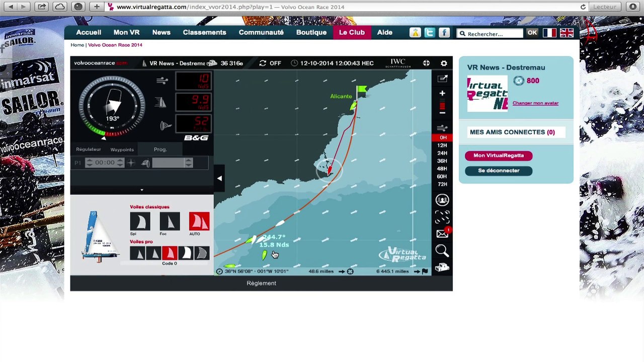Switch language with the UK flag
This screenshot has width=644, height=362.
[x=567, y=33]
